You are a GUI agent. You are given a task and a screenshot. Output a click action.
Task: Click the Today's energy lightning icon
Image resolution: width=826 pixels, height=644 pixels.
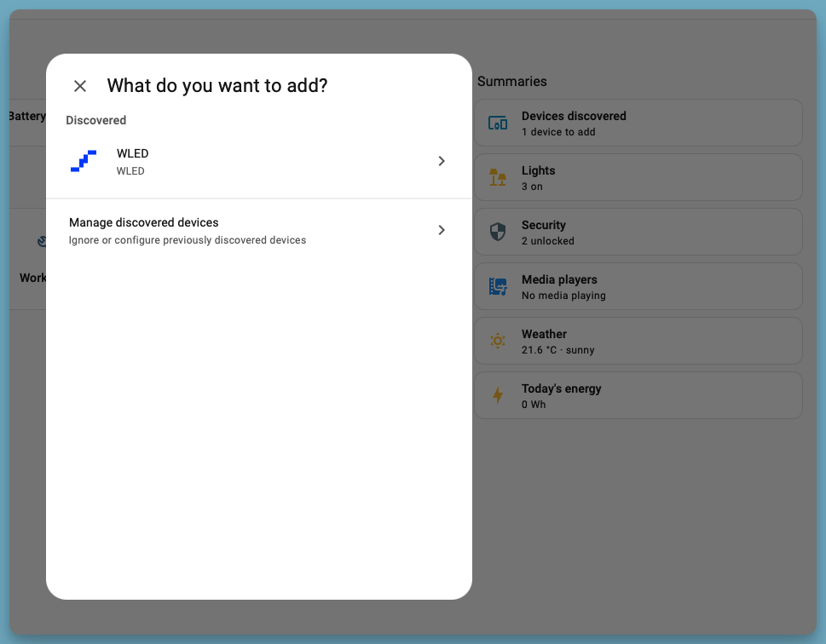pos(498,395)
